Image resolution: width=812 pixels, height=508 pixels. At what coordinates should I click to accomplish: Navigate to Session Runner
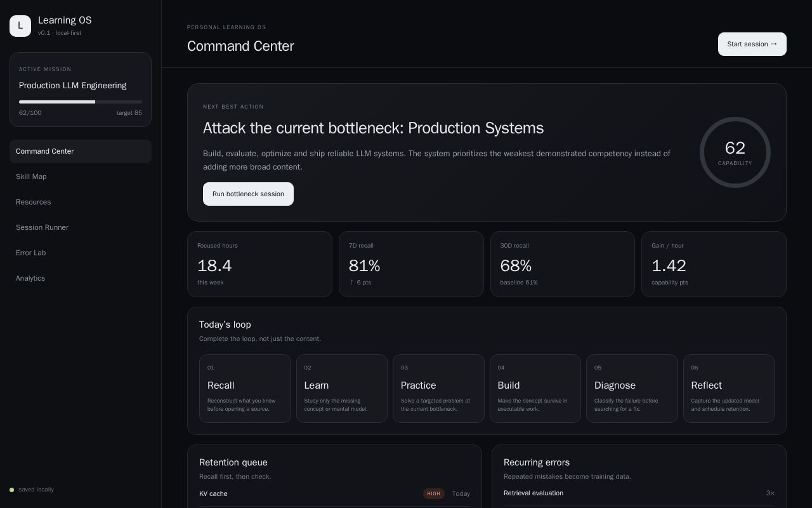(81, 227)
